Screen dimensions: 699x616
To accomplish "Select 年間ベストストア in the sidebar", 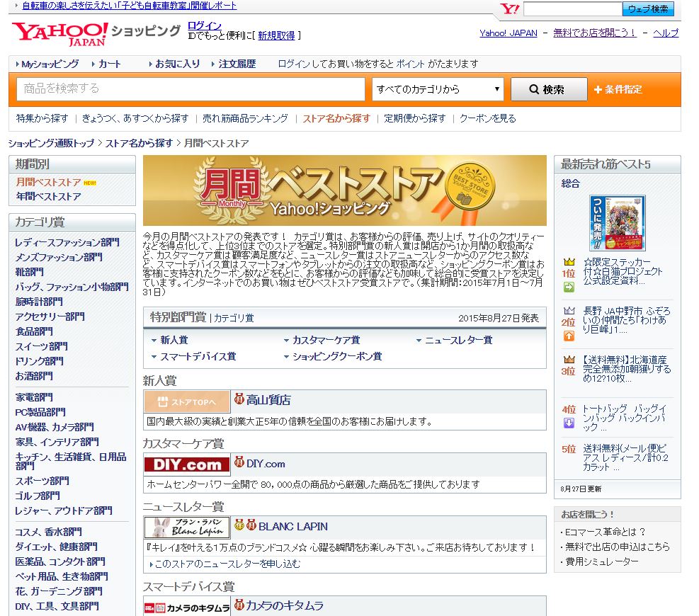I will [x=49, y=197].
